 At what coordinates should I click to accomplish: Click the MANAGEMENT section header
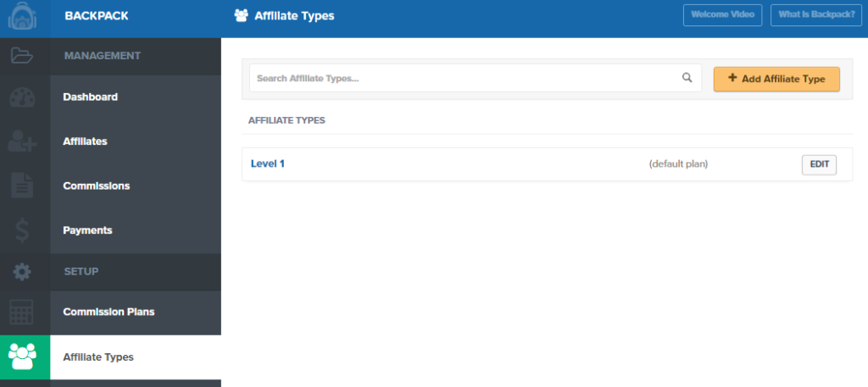coord(102,56)
